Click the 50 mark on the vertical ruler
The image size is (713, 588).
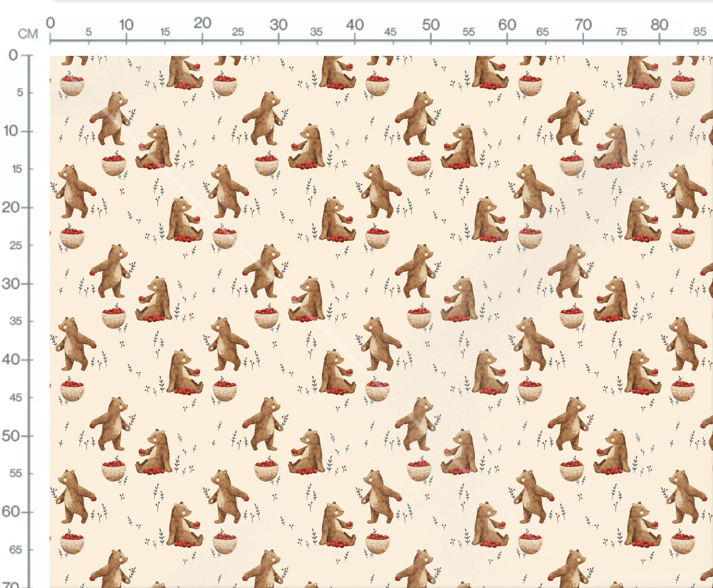point(11,436)
